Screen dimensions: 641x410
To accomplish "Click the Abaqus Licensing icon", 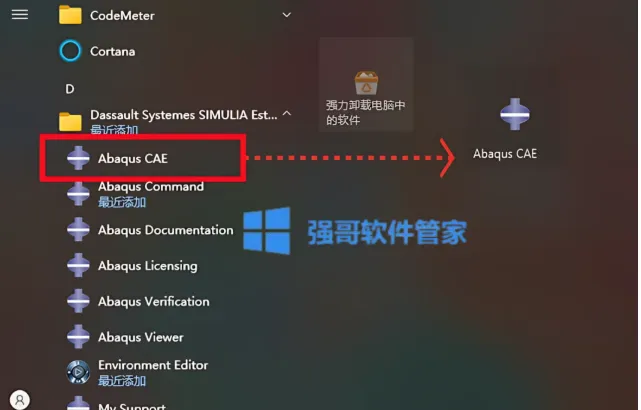I will click(78, 265).
